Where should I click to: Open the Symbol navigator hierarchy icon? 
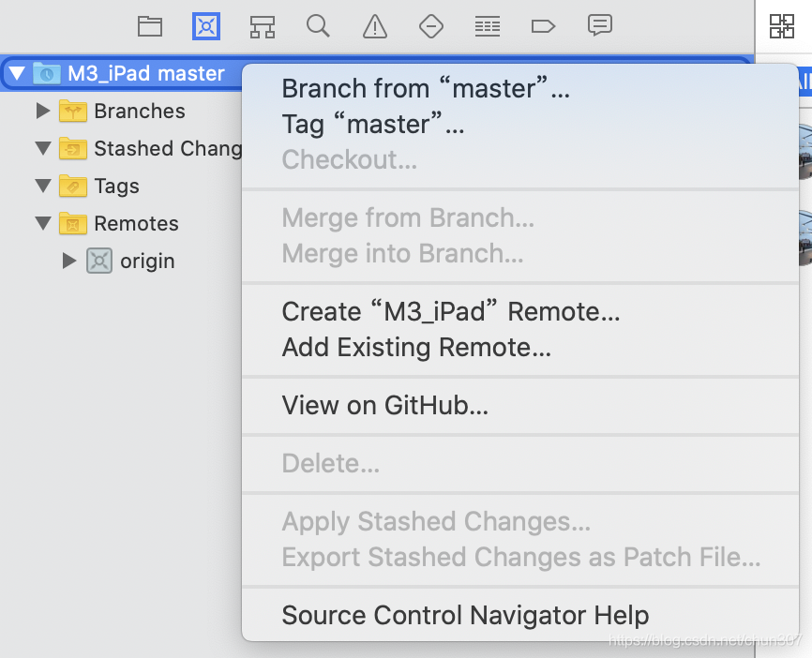262,26
